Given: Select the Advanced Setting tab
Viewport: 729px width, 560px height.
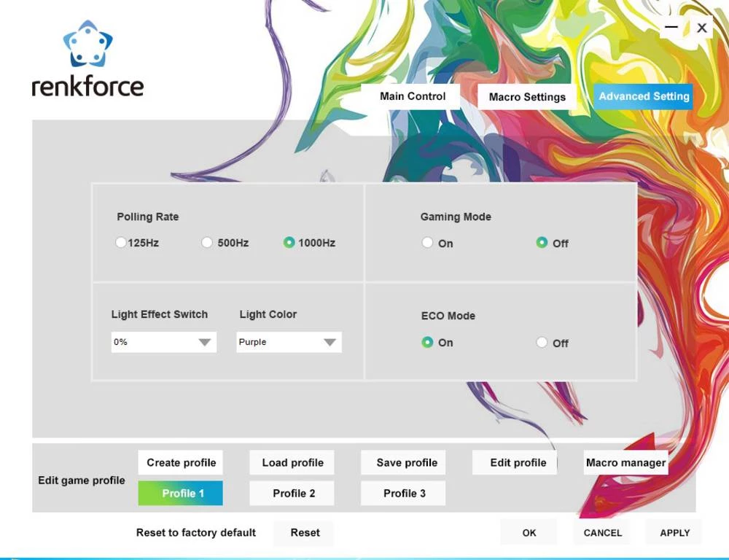Looking at the screenshot, I should 643,96.
